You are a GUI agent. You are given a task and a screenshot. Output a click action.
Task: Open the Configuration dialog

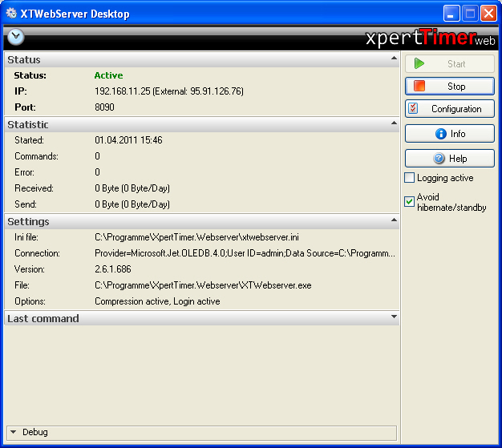tap(450, 109)
